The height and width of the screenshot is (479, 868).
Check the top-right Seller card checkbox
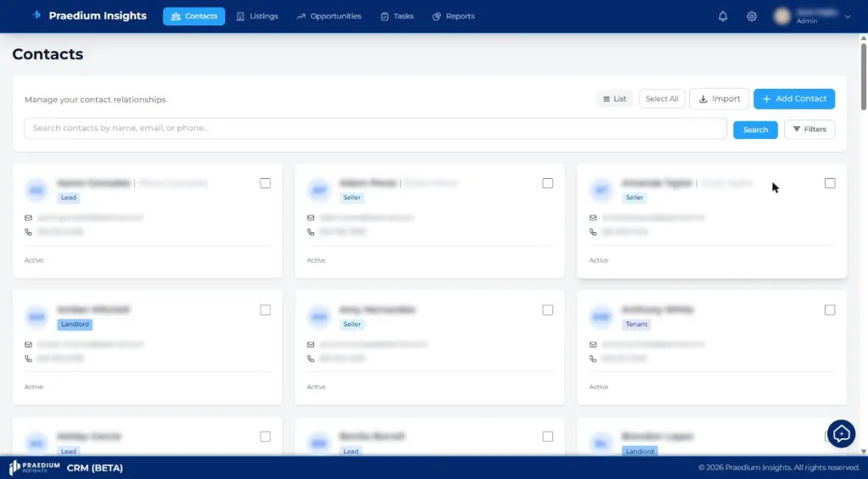[x=830, y=183]
